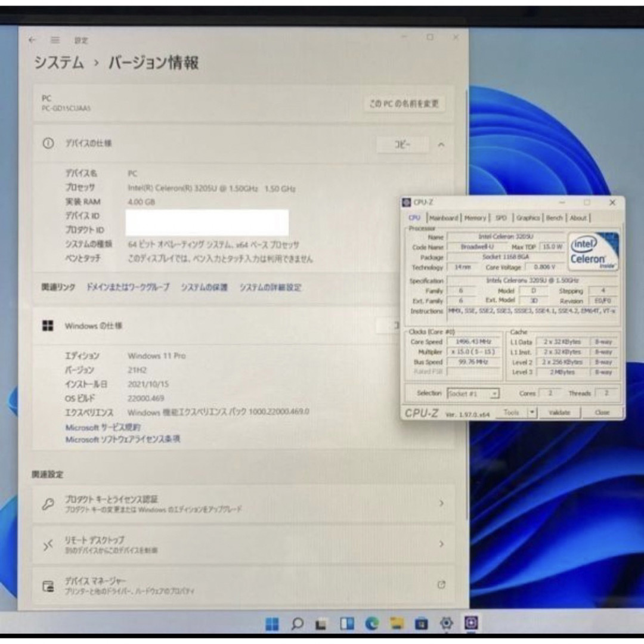Click the Settings window vertical scrollbar
The width and height of the screenshot is (644, 644).
tap(466, 304)
